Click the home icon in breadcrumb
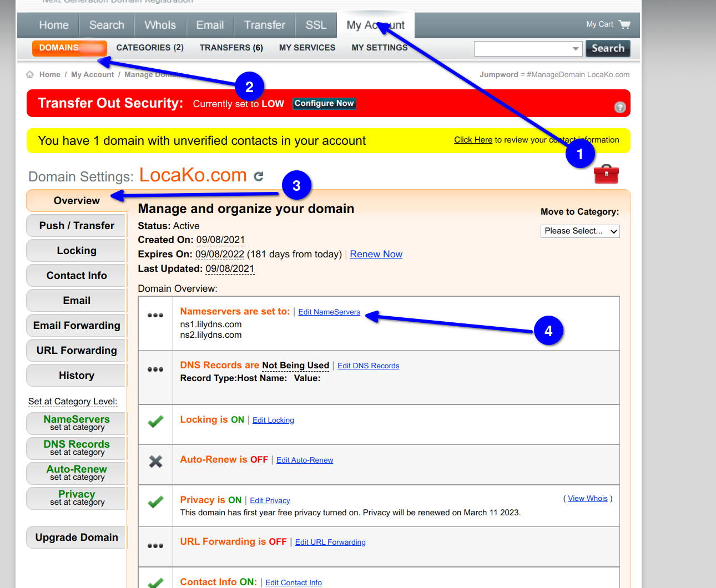716x588 pixels. click(x=30, y=74)
